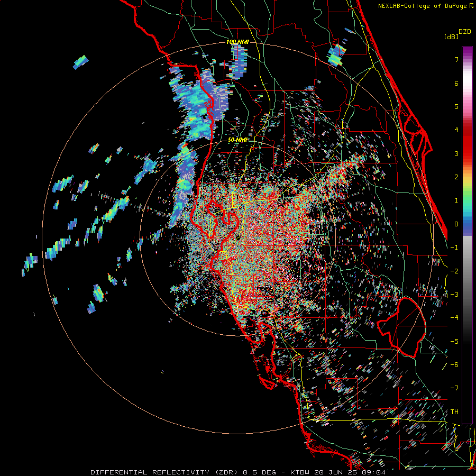This screenshot has height=476, width=476.
Task: Click the [dB] units label
Action: [x=452, y=36]
